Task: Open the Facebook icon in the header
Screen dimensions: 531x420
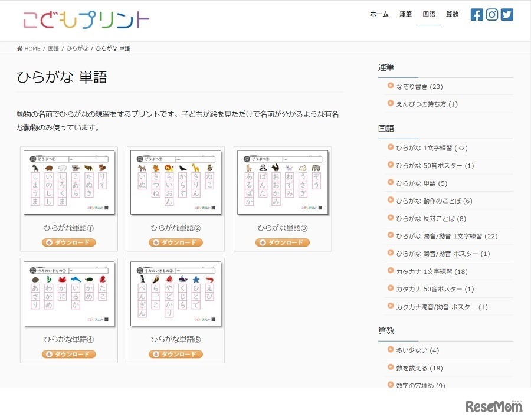Action: coord(477,14)
